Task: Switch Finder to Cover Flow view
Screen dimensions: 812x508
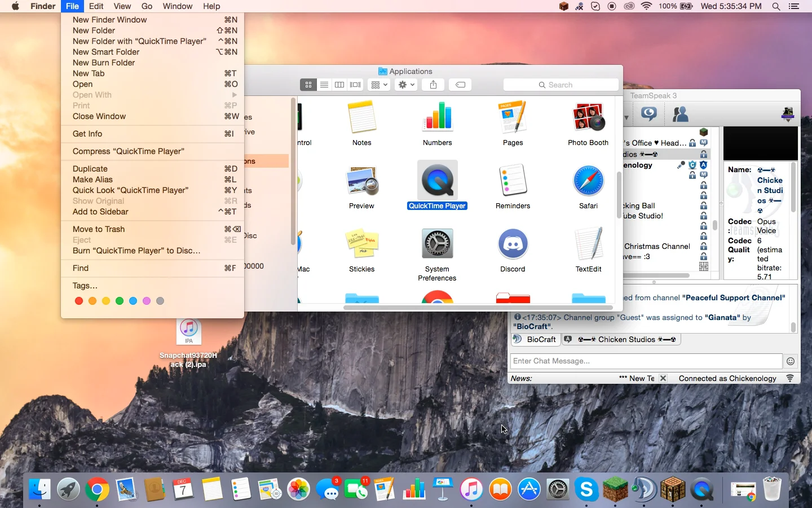Action: [355, 85]
